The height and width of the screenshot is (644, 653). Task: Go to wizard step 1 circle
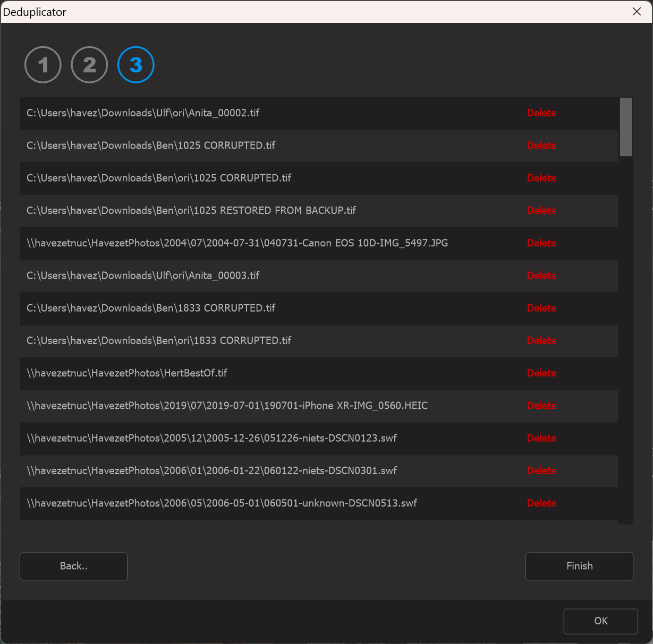(x=43, y=65)
